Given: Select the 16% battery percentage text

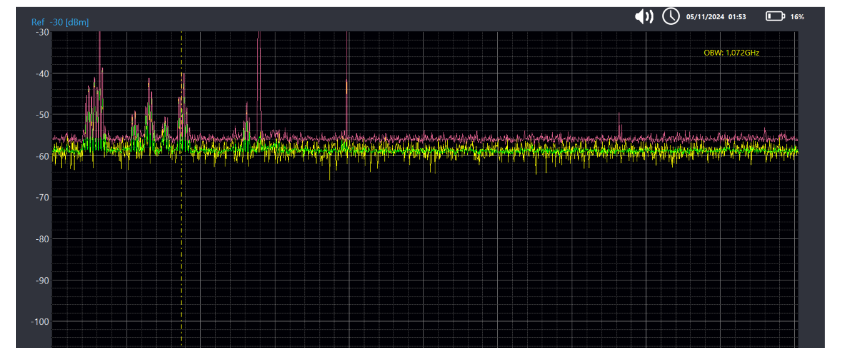Looking at the screenshot, I should click(x=797, y=17).
